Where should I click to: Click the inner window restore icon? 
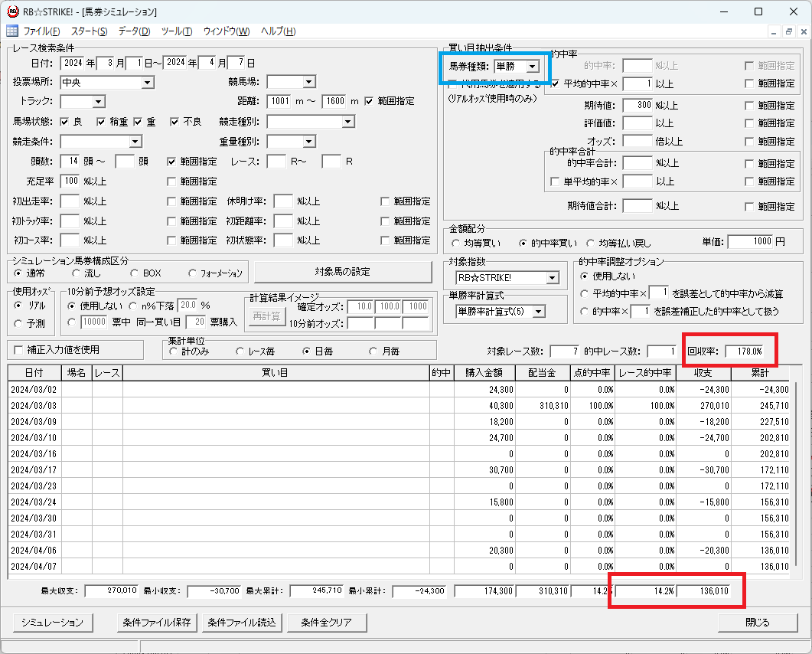pos(789,31)
